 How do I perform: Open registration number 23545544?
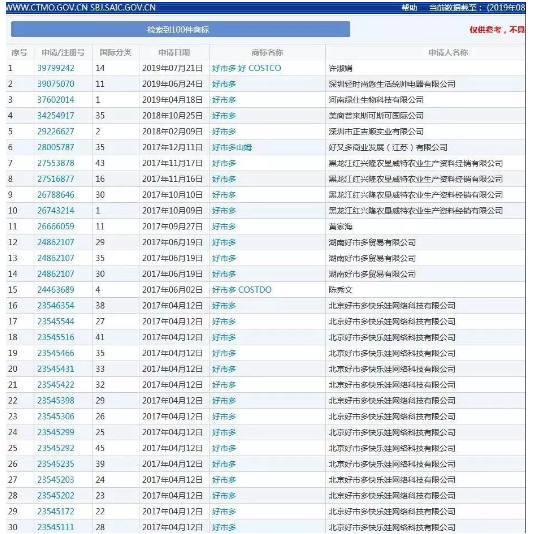(x=56, y=322)
